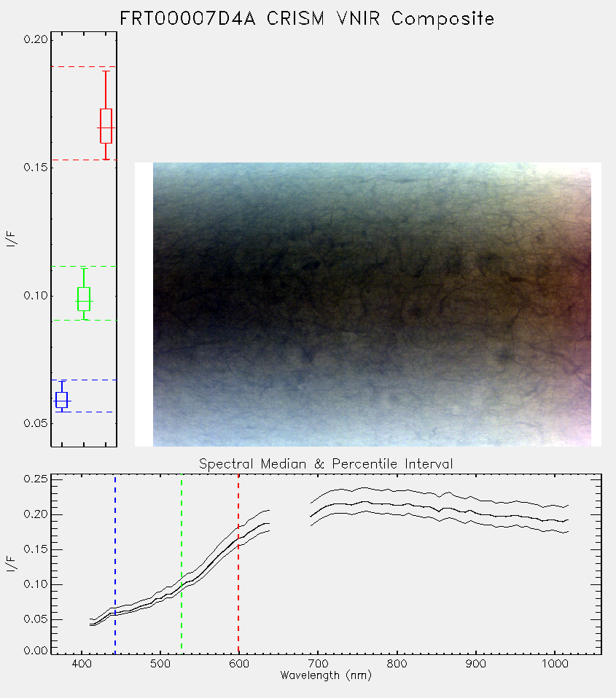Click the 0.25 label on spectral plot axis
The image size is (616, 698).
[36, 479]
